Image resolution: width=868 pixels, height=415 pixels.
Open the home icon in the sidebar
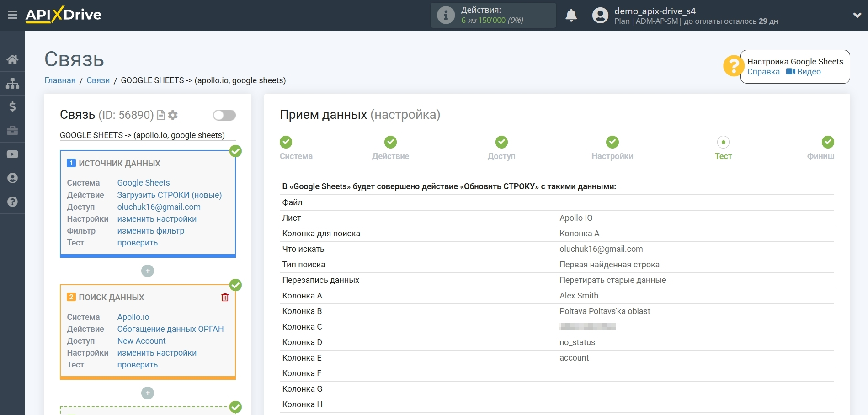pyautogui.click(x=12, y=59)
